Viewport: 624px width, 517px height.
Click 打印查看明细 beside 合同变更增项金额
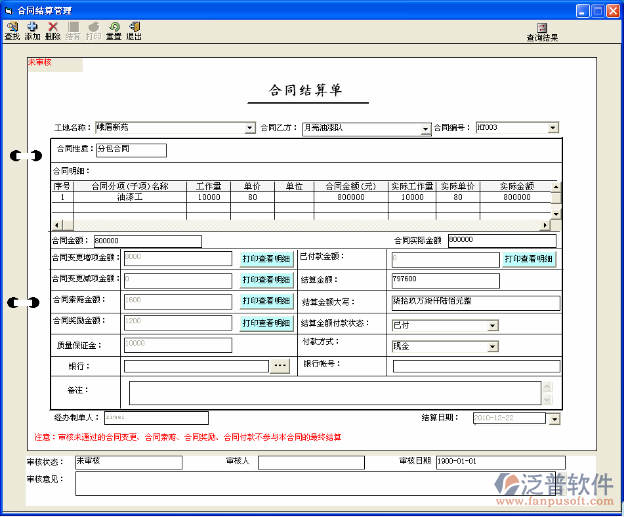click(x=265, y=259)
